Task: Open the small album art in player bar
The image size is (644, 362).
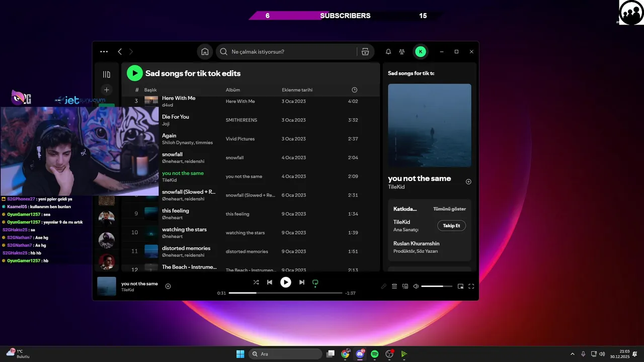Action: [107, 286]
